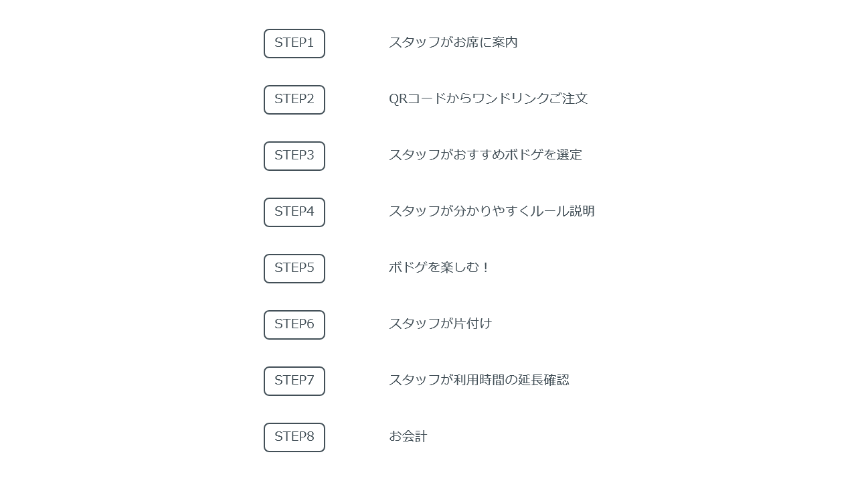
Task: Click the word ルール説明 in the STEP4 description
Action: [x=563, y=211]
